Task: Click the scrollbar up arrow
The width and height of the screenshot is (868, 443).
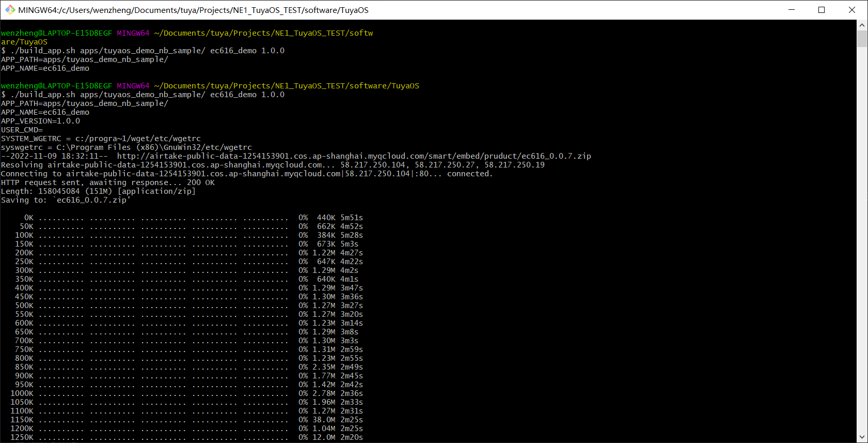Action: (x=862, y=25)
